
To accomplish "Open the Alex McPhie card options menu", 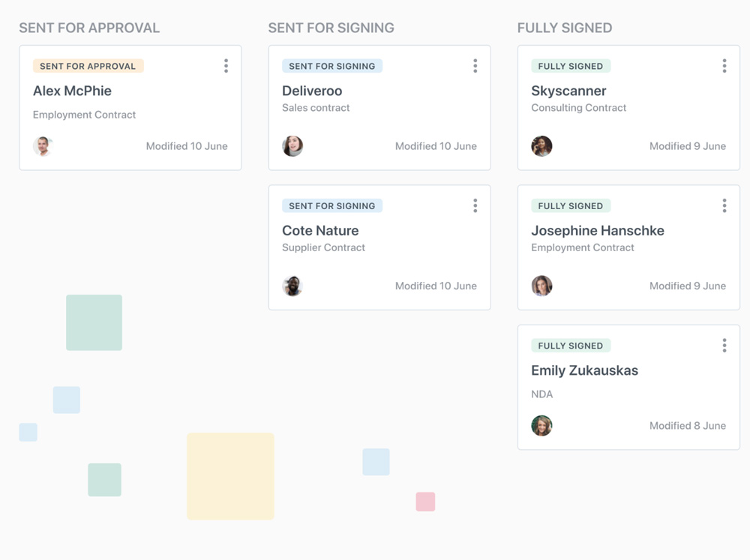I will (226, 66).
